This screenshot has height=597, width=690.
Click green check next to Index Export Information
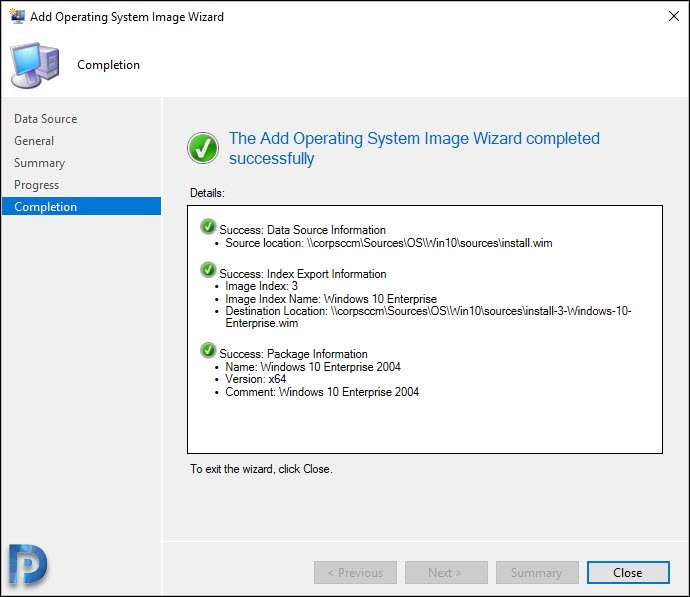(x=208, y=270)
